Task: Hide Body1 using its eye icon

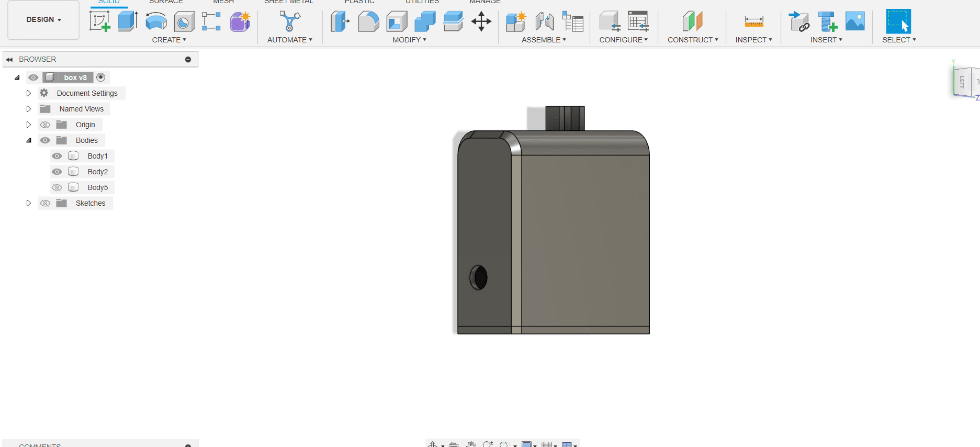Action: click(57, 156)
